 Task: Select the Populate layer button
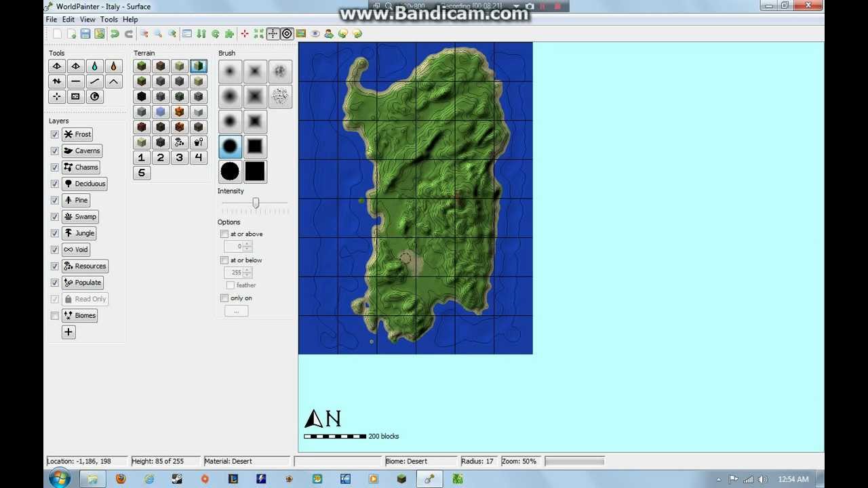point(83,283)
